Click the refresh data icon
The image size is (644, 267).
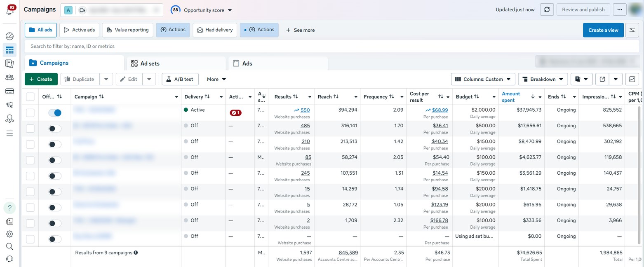click(547, 9)
